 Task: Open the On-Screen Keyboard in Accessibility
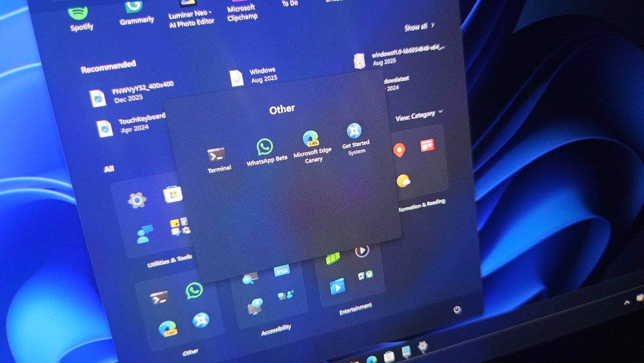[x=281, y=271]
